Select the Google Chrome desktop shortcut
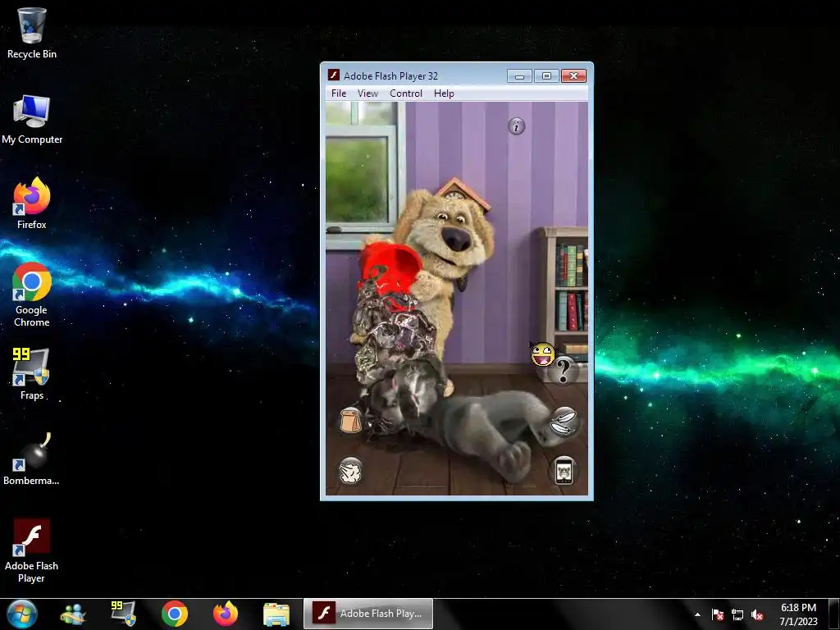The width and height of the screenshot is (840, 630). (32, 295)
